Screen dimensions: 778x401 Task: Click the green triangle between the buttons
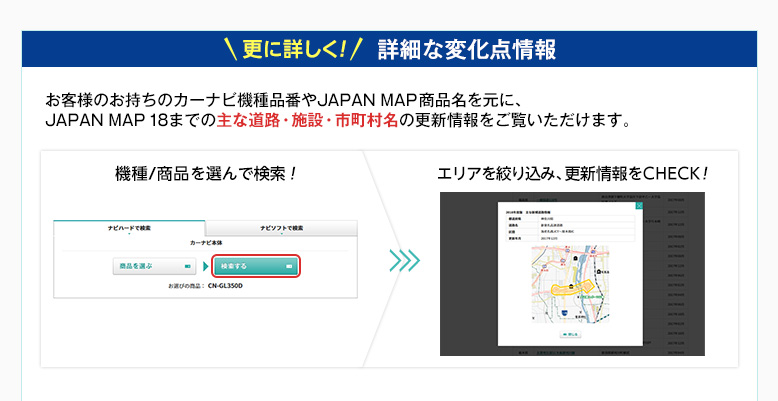(205, 267)
